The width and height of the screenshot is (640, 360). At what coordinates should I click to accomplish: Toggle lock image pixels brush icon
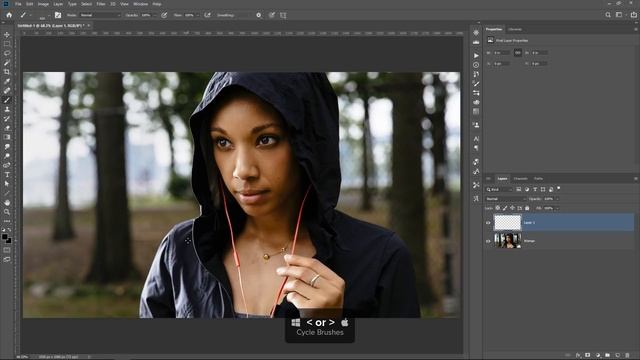pyautogui.click(x=505, y=208)
